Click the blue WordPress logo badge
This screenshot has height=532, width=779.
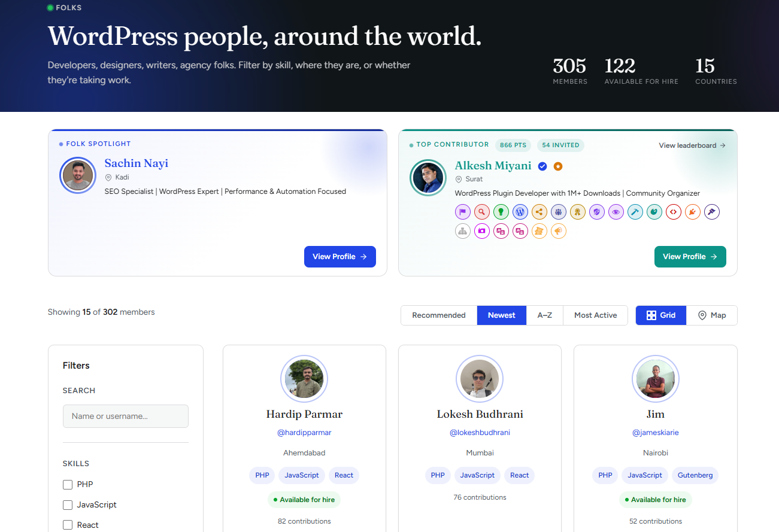[x=520, y=212]
